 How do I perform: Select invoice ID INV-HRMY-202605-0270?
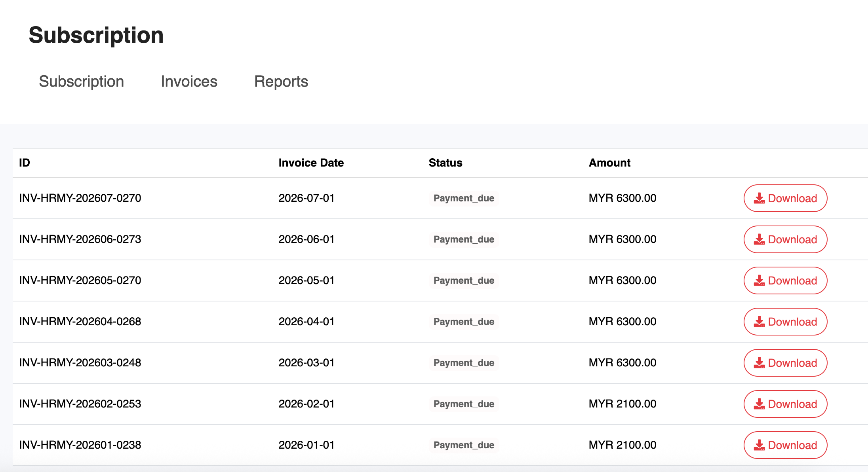(80, 281)
